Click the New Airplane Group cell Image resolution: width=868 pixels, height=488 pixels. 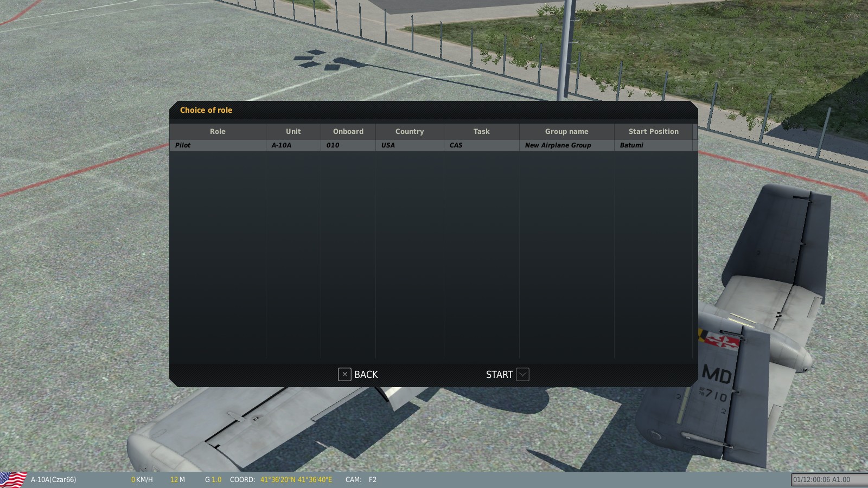coord(567,145)
